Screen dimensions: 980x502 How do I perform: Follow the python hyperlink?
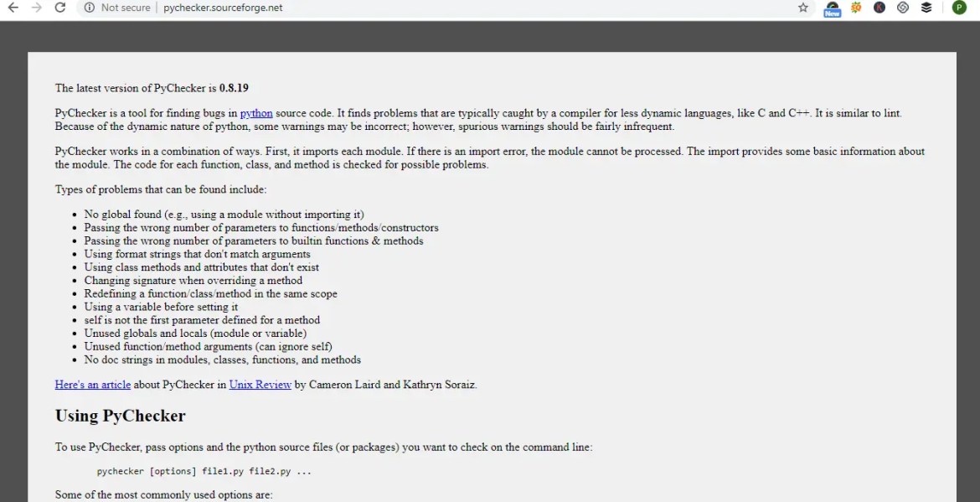pyautogui.click(x=256, y=113)
